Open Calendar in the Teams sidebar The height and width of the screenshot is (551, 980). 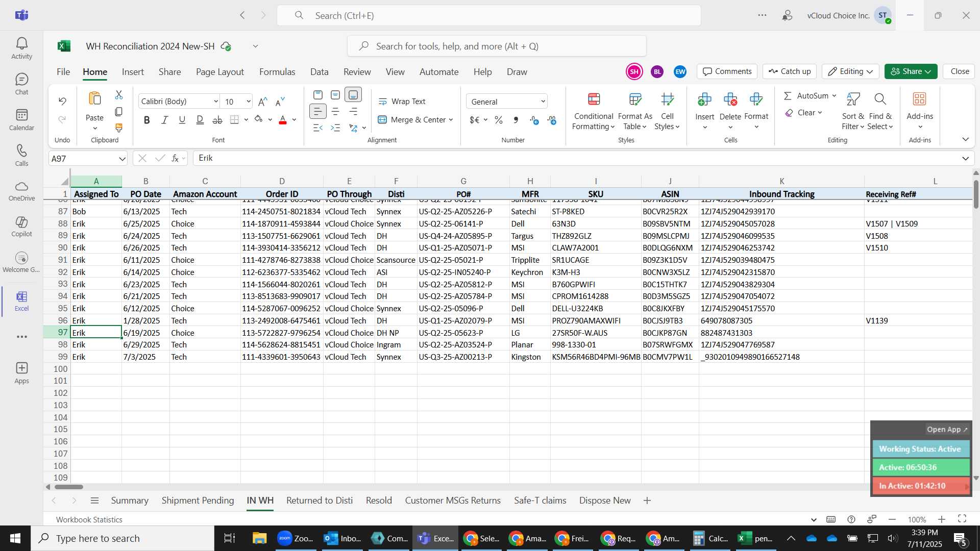[x=21, y=120]
